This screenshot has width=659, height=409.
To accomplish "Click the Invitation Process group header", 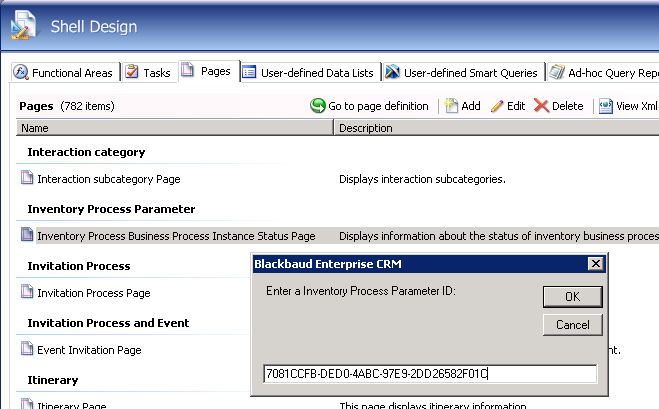I will click(x=79, y=266).
